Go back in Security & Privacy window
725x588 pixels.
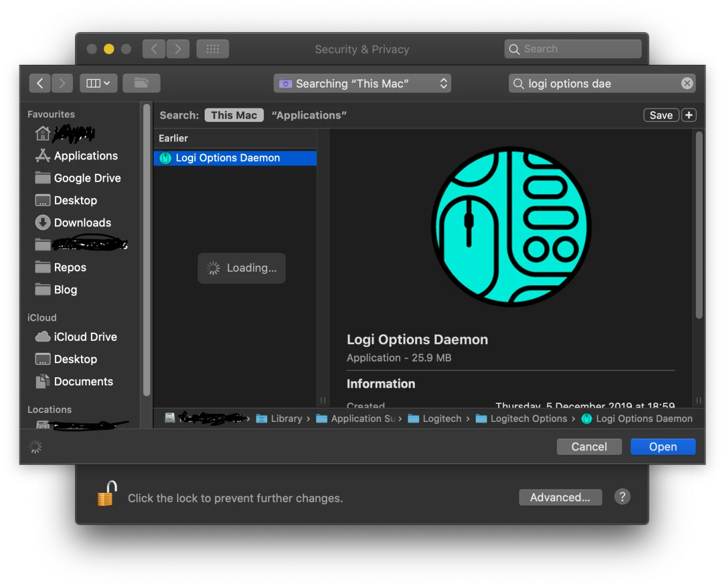[154, 49]
